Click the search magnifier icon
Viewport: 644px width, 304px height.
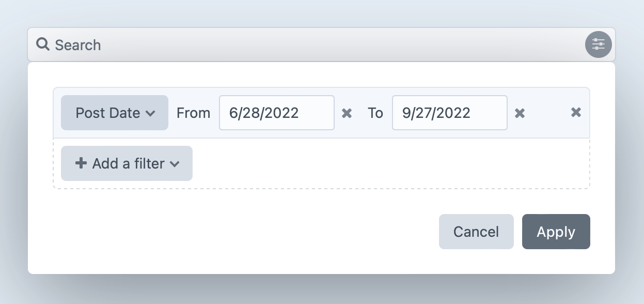43,45
